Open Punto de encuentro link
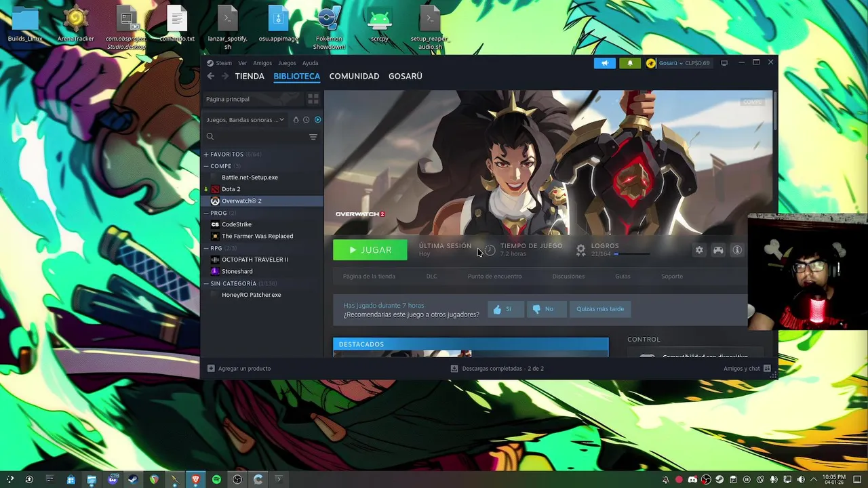Screen dimensions: 868x488 tap(494, 277)
